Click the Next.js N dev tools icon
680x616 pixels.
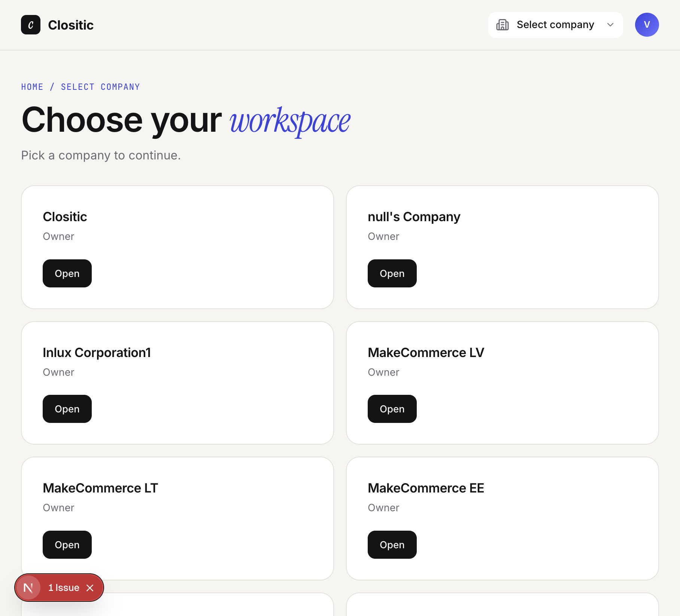coord(28,588)
